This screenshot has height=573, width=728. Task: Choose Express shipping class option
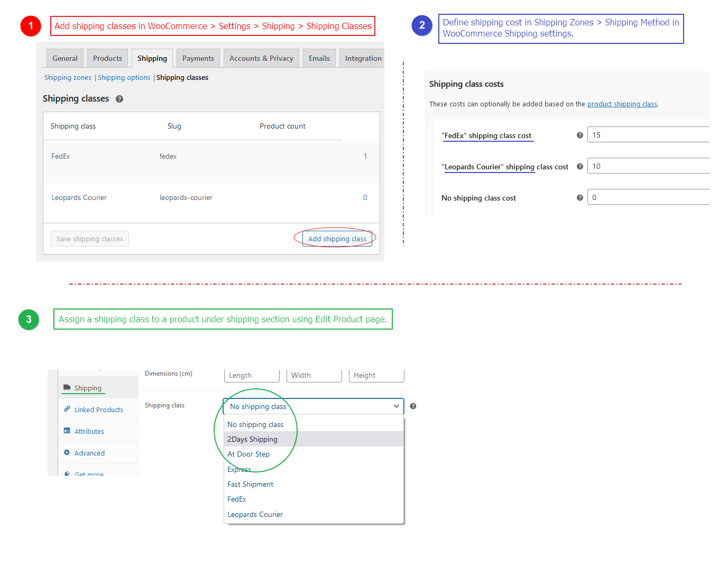pyautogui.click(x=314, y=469)
